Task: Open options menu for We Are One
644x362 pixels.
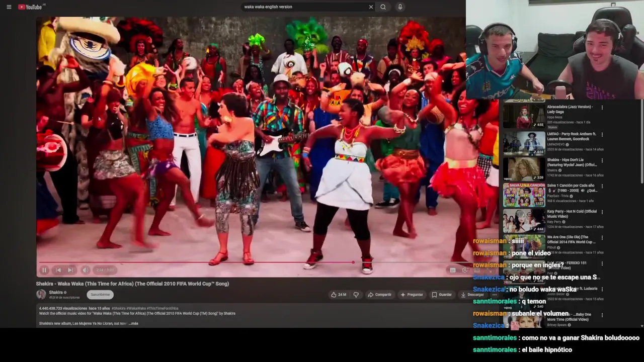Action: (602, 238)
